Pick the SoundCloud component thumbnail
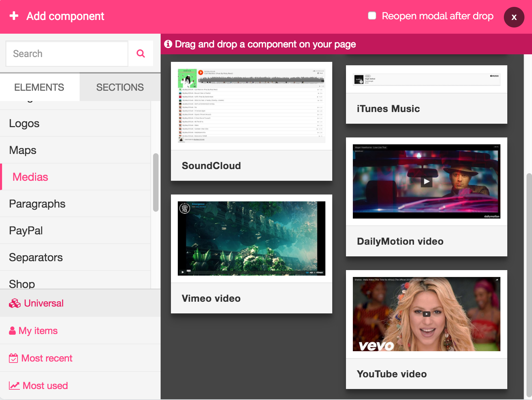The width and height of the screenshot is (532, 400). (x=251, y=106)
